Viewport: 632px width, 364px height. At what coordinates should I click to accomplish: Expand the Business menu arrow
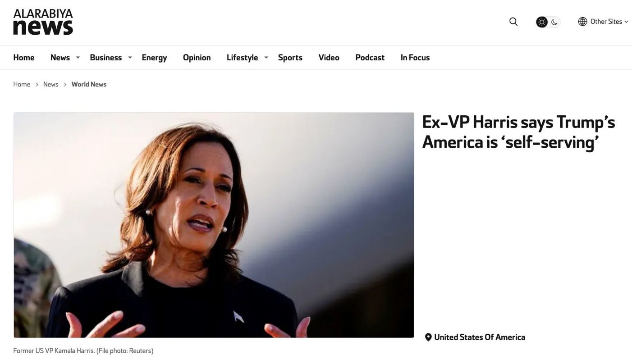pos(130,58)
